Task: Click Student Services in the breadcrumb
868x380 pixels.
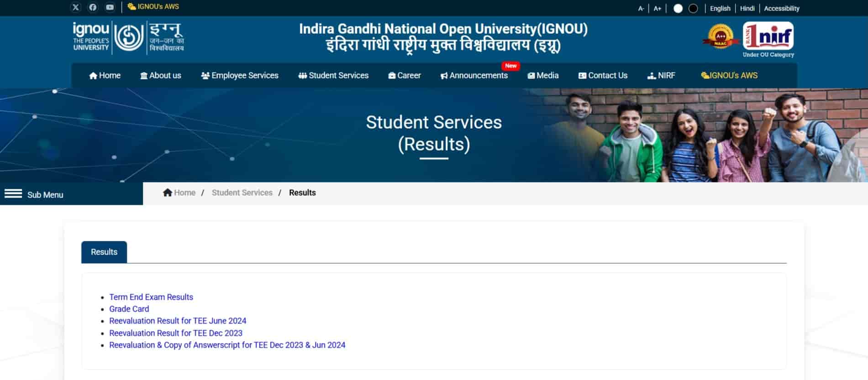Action: pos(242,193)
